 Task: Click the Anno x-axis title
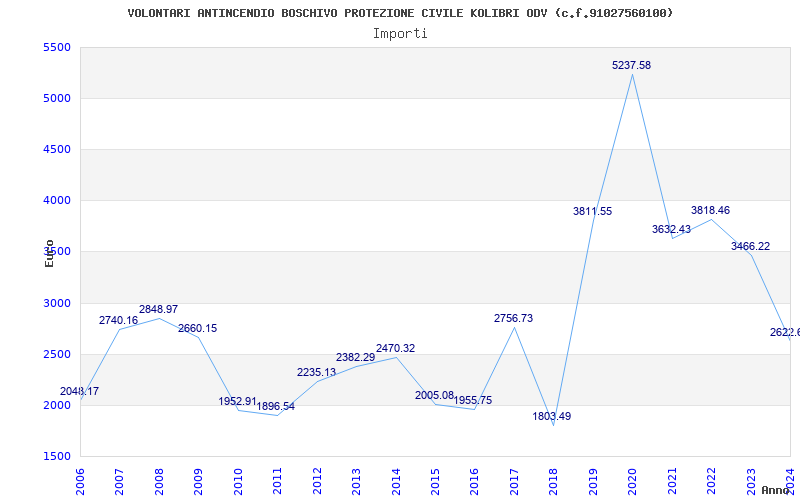[x=774, y=490]
